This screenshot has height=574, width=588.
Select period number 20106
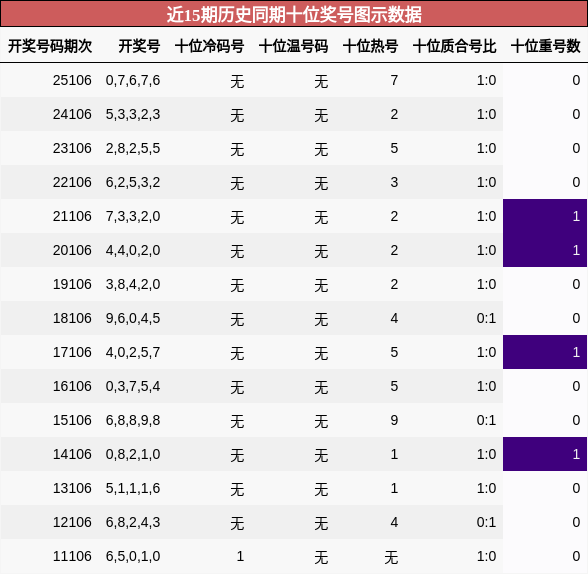click(72, 250)
